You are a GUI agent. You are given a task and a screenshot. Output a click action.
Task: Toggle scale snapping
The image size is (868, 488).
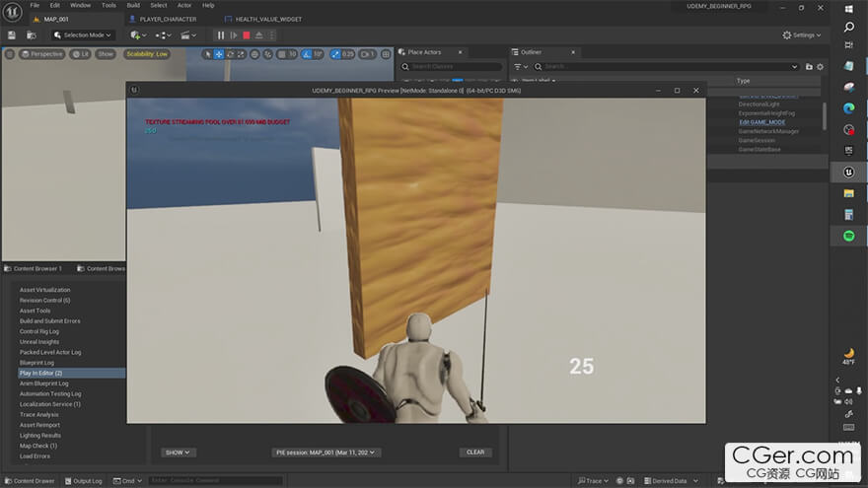point(335,54)
